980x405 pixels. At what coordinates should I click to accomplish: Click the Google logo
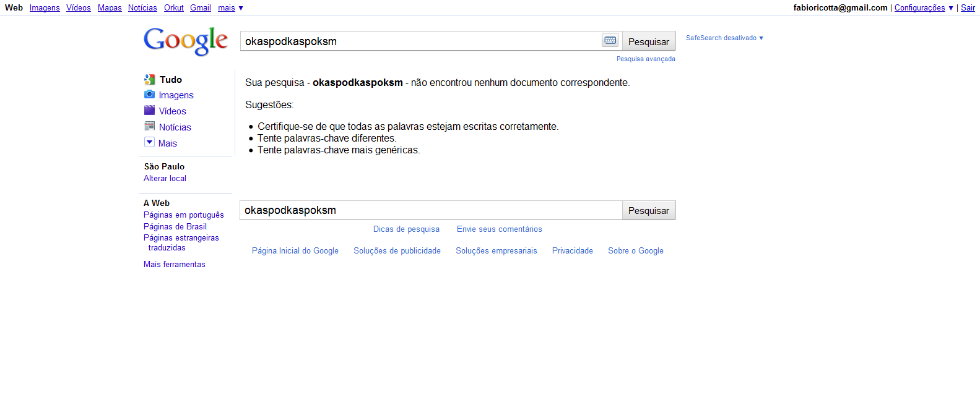[x=186, y=41]
